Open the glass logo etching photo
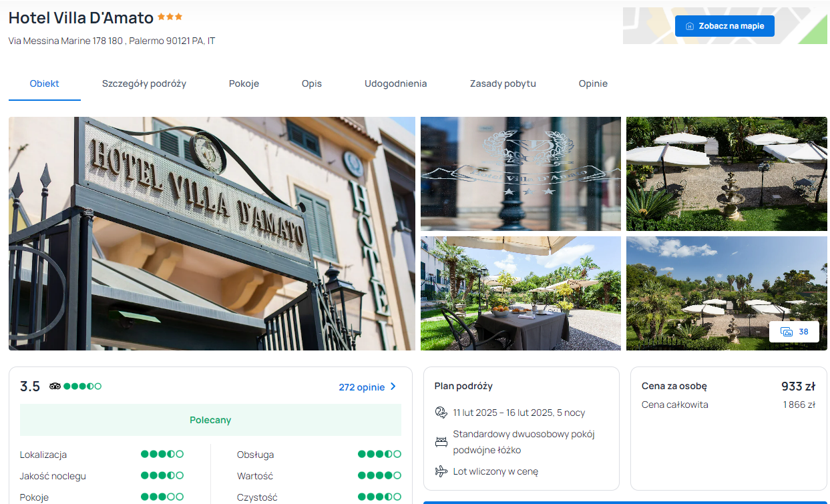The image size is (830, 504). [521, 174]
